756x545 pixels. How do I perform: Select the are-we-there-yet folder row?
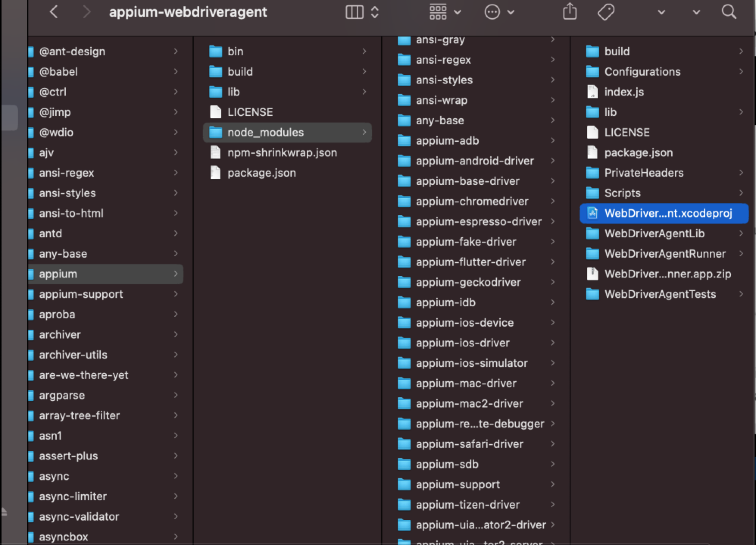(x=106, y=375)
